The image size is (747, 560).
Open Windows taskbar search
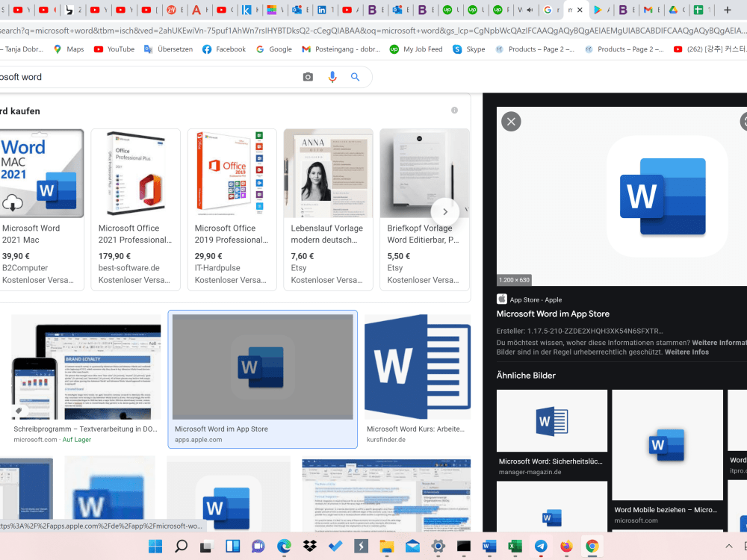[181, 547]
